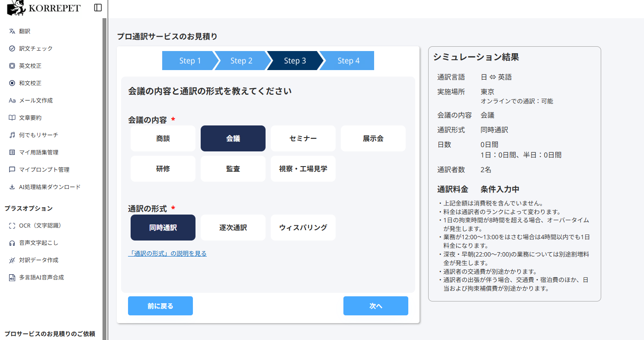
Task: Select 同時通訳 interpretation format
Action: (x=163, y=228)
